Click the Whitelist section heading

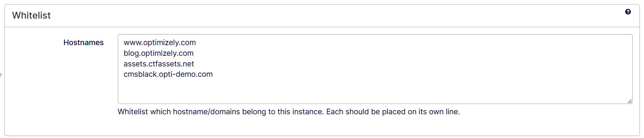pyautogui.click(x=31, y=15)
